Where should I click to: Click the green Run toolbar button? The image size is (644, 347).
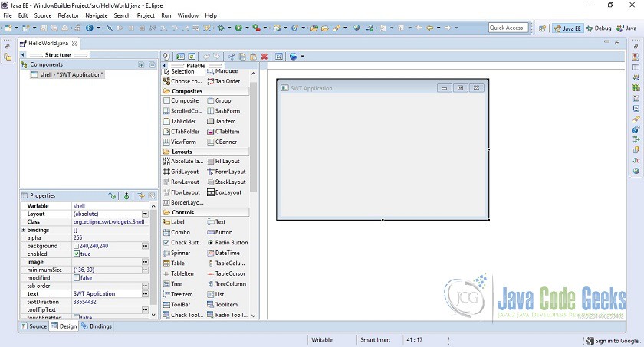238,28
